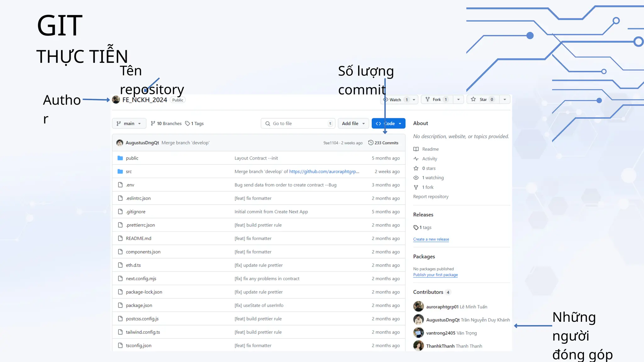Click the file icon next to .eslintrc.json
This screenshot has height=362, width=644.
120,198
